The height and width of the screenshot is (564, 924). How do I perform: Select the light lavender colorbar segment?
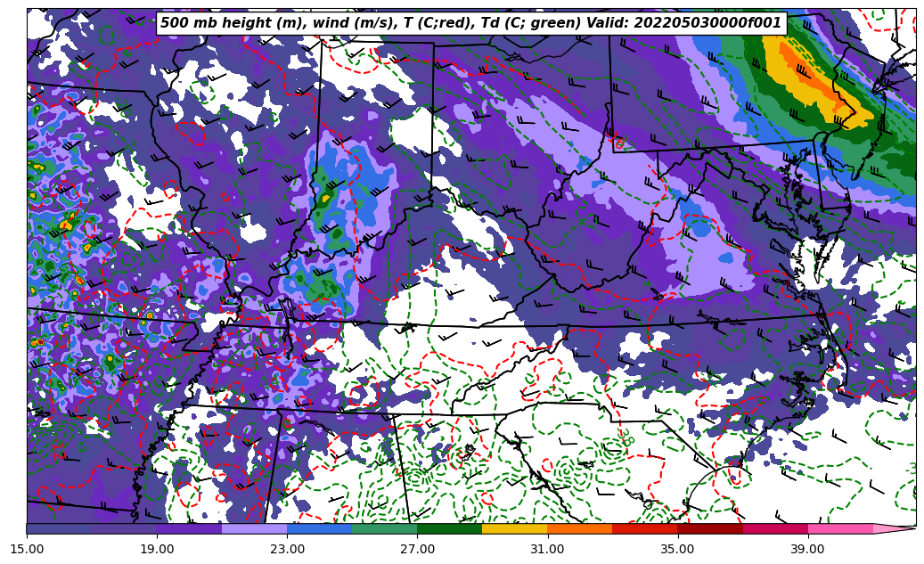[255, 528]
